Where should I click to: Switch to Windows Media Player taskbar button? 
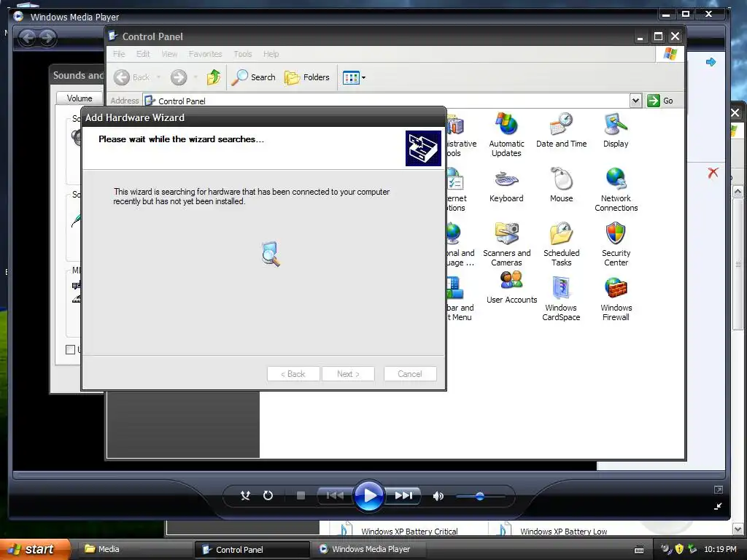[x=370, y=549]
